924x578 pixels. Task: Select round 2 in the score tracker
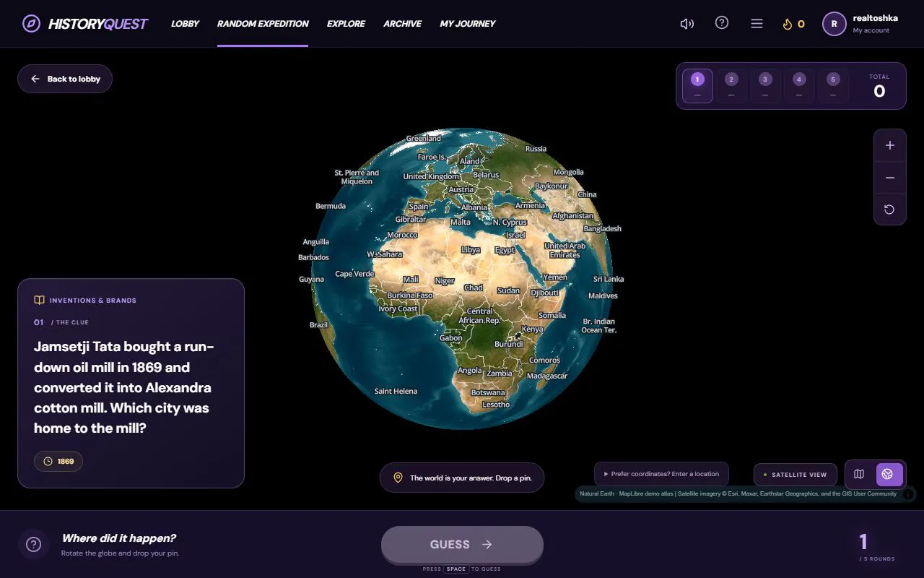point(731,86)
